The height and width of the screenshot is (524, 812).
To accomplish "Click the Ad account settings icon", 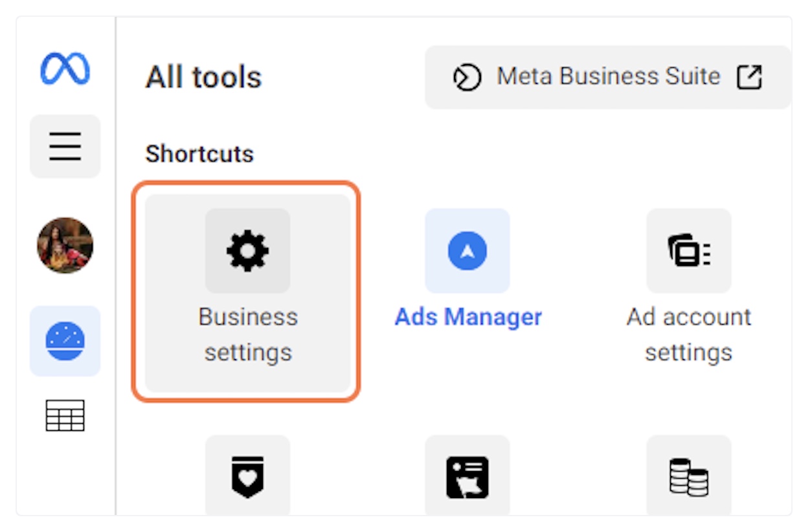I will point(688,250).
